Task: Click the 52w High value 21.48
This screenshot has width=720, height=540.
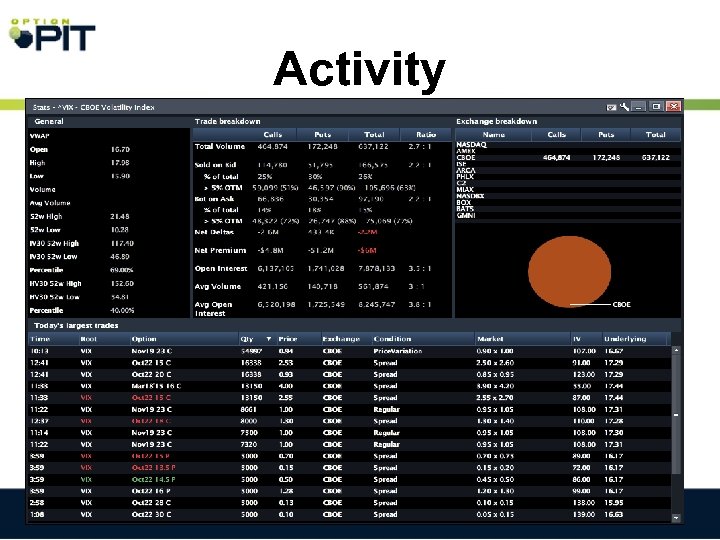Action: 120,216
